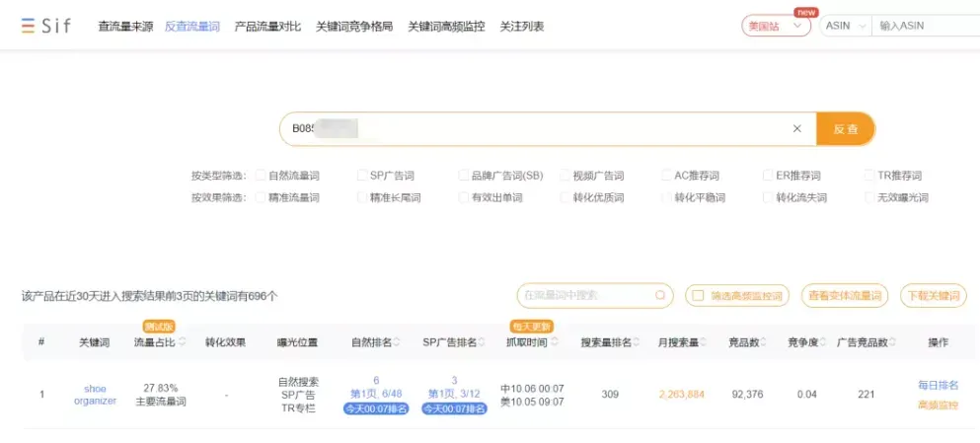Screen dimensions: 980x443
Task: Open 关注列表 menu item
Action: (522, 27)
